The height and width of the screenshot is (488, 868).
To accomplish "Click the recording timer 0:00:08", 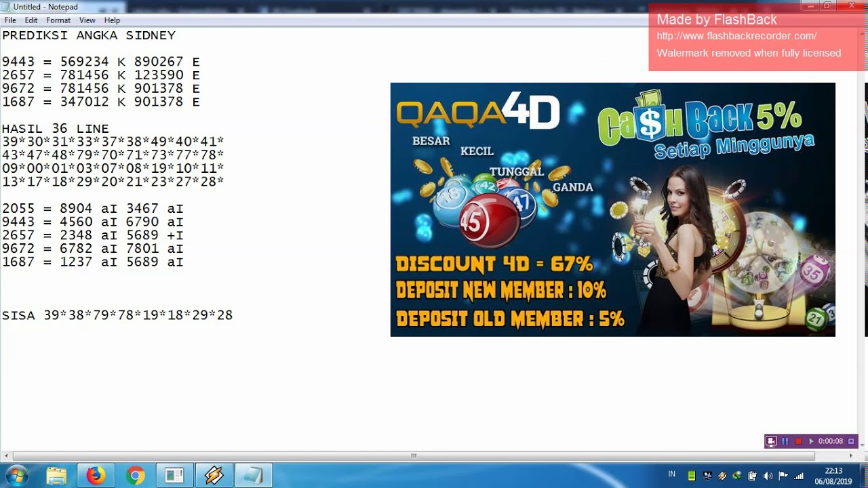I will coord(831,441).
